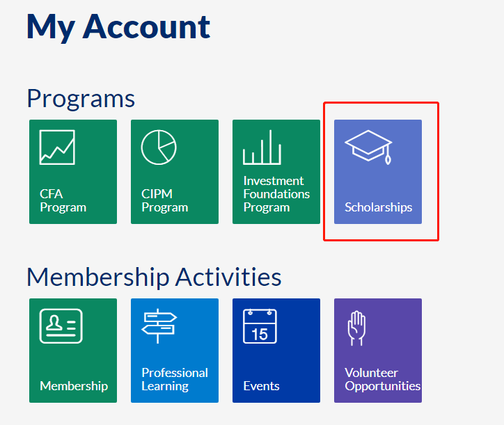Click the Programs section heading
Image resolution: width=504 pixels, height=425 pixels.
click(81, 98)
